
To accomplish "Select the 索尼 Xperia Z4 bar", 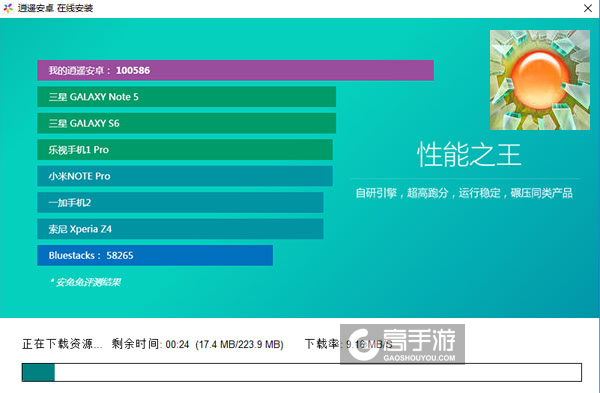I will point(180,229).
